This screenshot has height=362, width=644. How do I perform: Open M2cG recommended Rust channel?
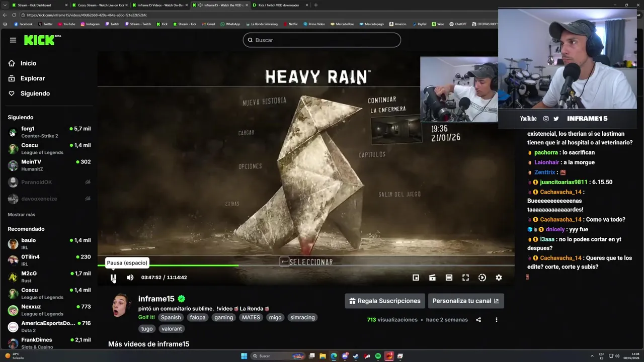[49, 277]
